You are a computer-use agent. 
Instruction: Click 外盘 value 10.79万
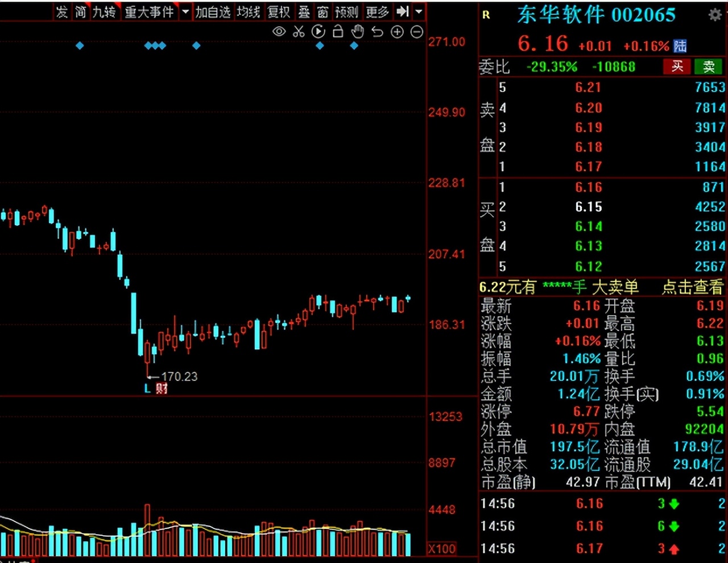click(574, 429)
